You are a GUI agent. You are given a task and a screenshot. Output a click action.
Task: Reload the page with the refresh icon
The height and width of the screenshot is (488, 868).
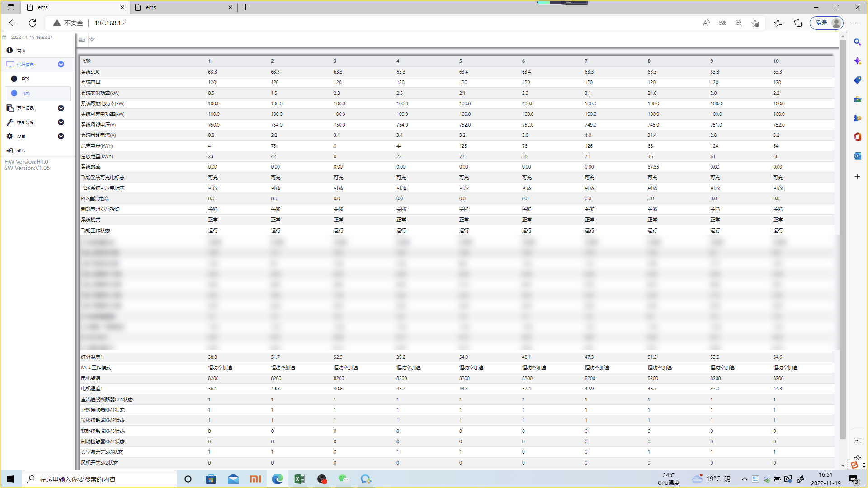(x=33, y=23)
